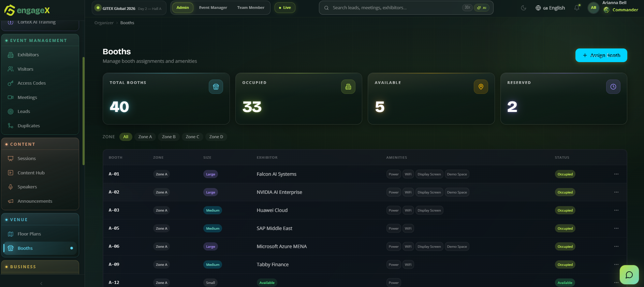644x287 pixels.
Task: Filter booths by Zone D
Action: [x=216, y=137]
